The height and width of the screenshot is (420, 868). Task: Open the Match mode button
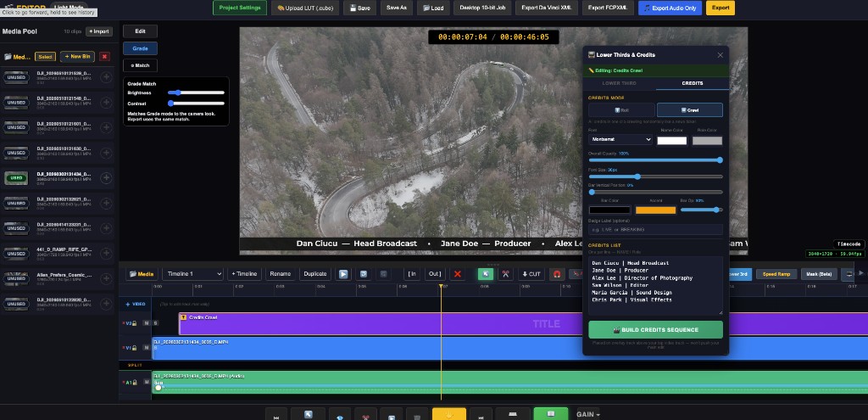coord(140,65)
